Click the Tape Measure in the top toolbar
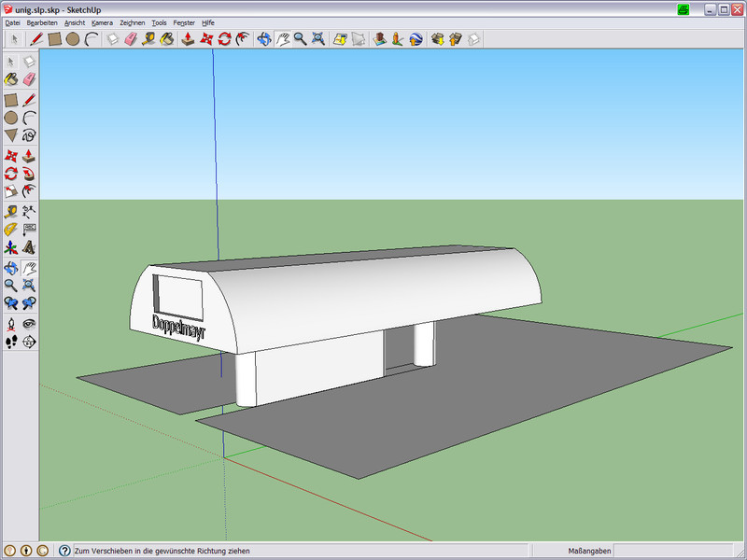 click(148, 39)
